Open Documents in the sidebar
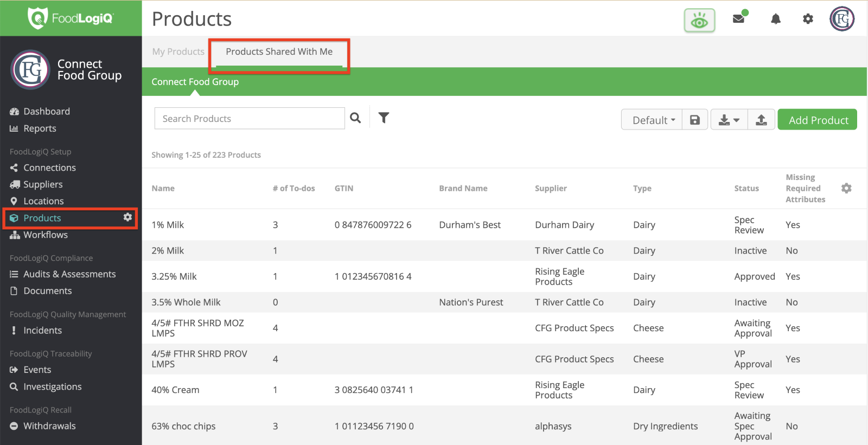The height and width of the screenshot is (445, 868). coord(48,291)
